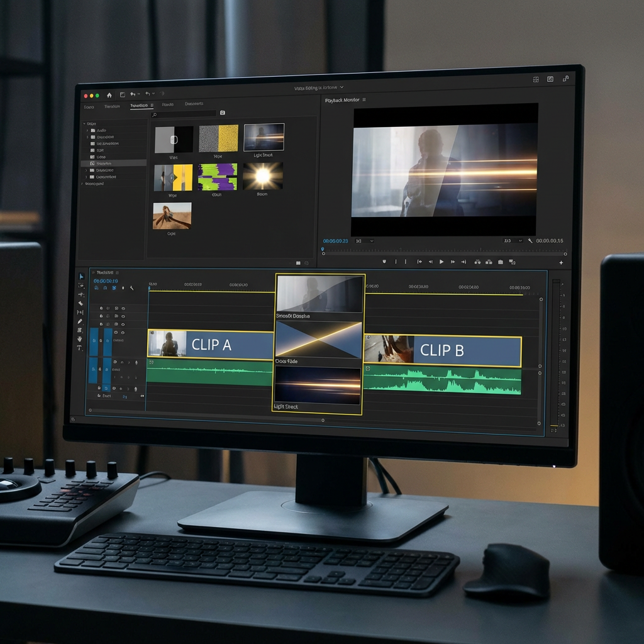Click the plus button right of the transport controls

click(561, 262)
